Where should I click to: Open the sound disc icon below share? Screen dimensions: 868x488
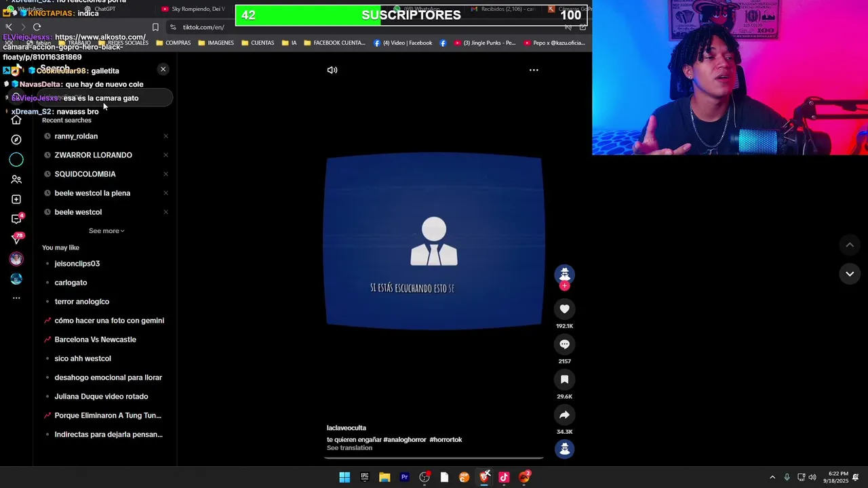pyautogui.click(x=564, y=449)
